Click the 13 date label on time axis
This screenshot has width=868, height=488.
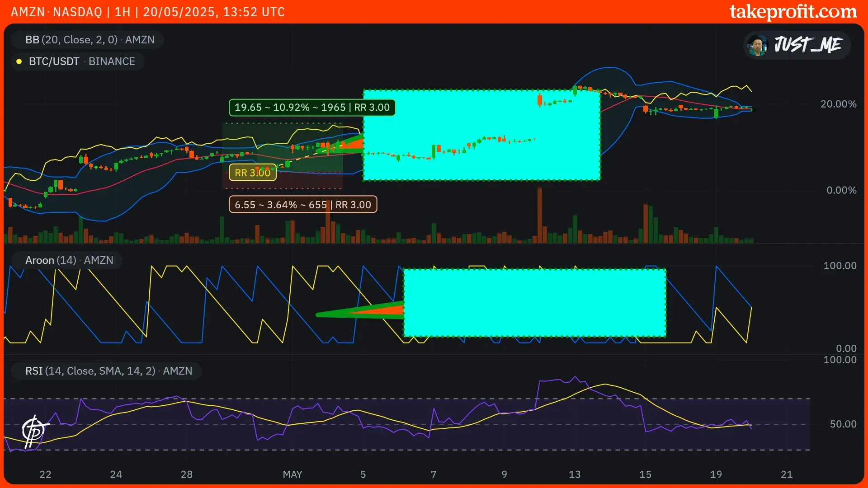point(574,474)
